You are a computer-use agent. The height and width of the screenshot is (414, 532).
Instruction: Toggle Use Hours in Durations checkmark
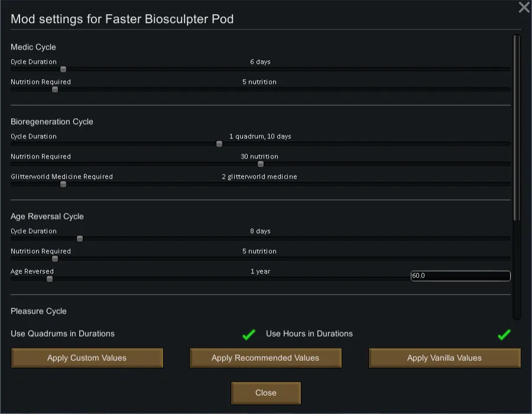(504, 335)
